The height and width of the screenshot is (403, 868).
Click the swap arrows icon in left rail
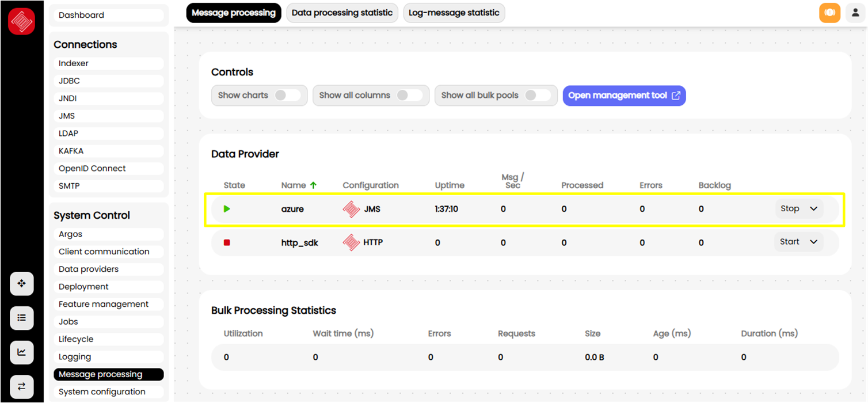click(22, 386)
